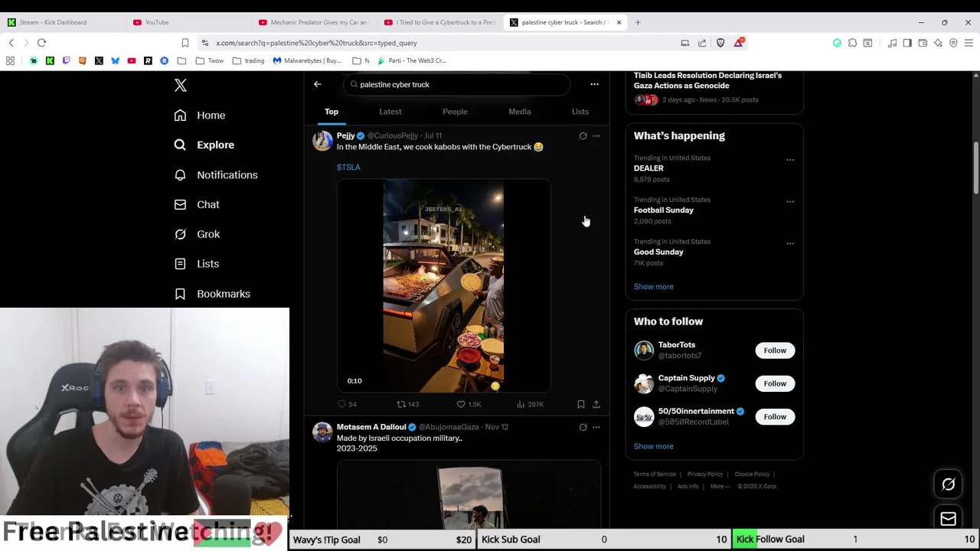Open the Malwarebytes bookmark

point(307,60)
